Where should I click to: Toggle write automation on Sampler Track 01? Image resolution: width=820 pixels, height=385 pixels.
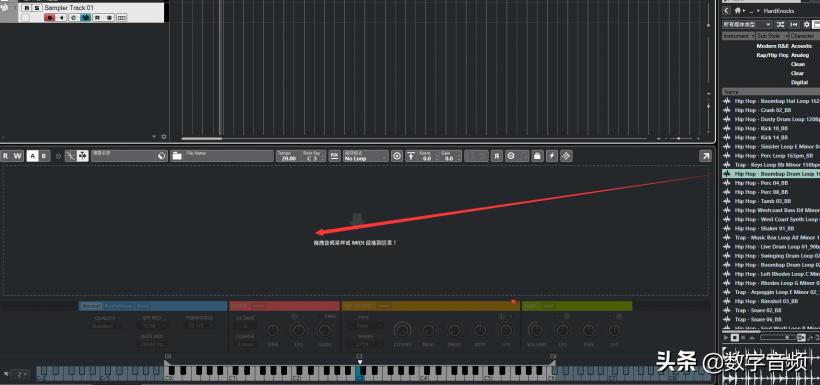click(x=109, y=18)
